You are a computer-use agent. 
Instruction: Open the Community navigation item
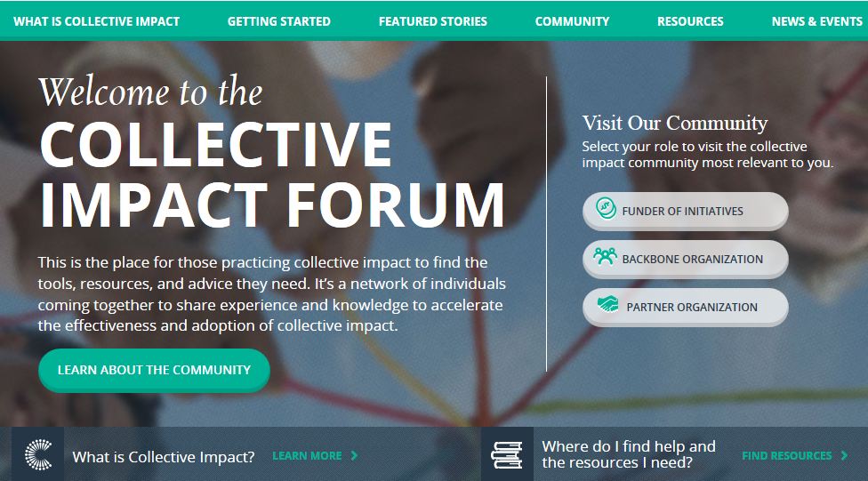(572, 21)
